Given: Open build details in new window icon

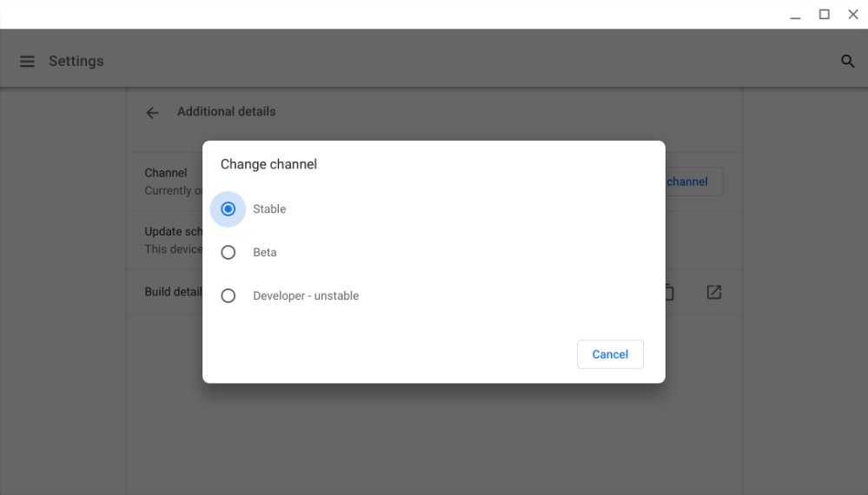Looking at the screenshot, I should coord(713,293).
